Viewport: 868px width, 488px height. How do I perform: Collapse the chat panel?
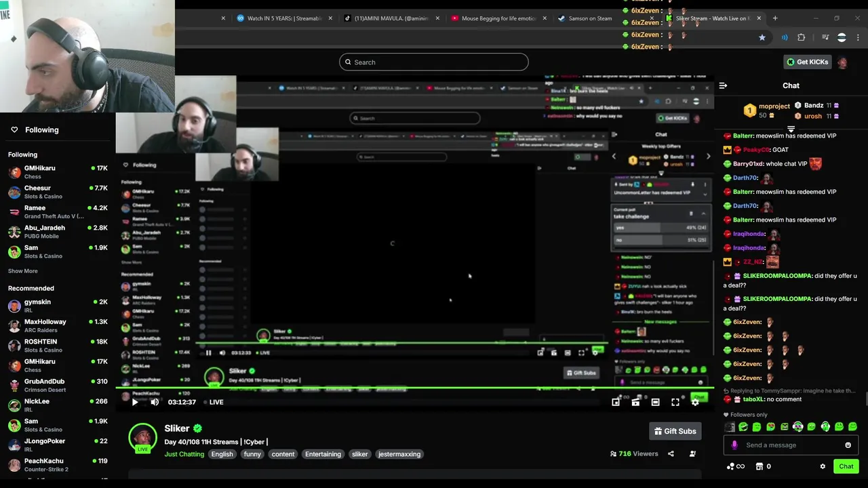pyautogui.click(x=723, y=86)
